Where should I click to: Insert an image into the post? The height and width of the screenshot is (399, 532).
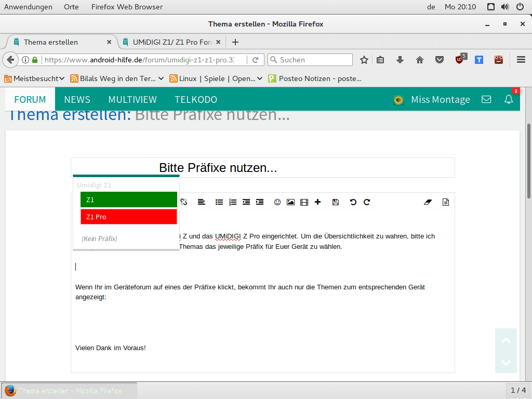tap(291, 202)
